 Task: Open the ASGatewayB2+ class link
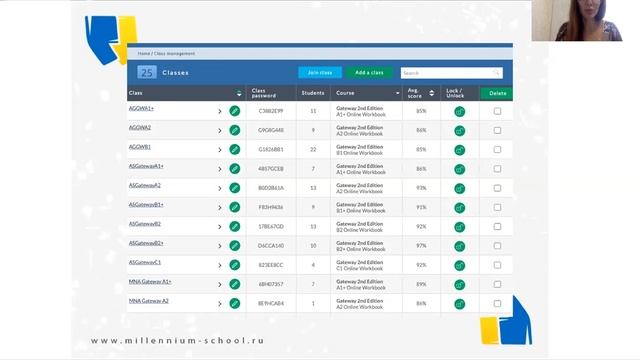point(146,243)
